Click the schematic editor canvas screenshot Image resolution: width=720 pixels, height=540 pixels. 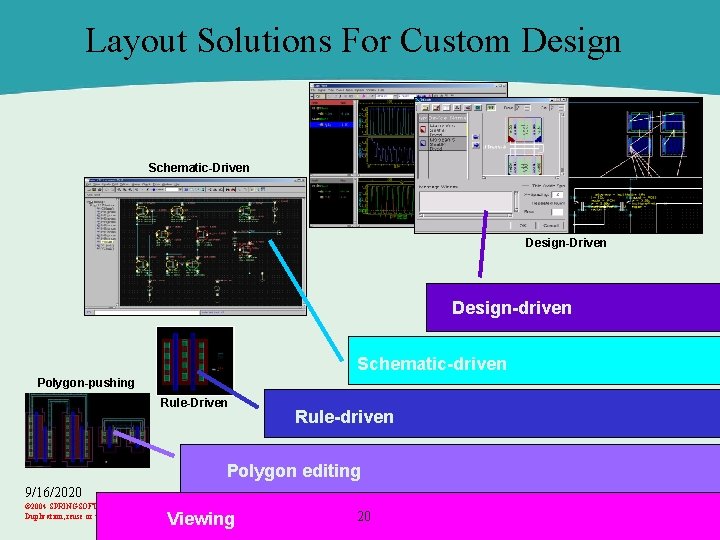[x=211, y=252]
